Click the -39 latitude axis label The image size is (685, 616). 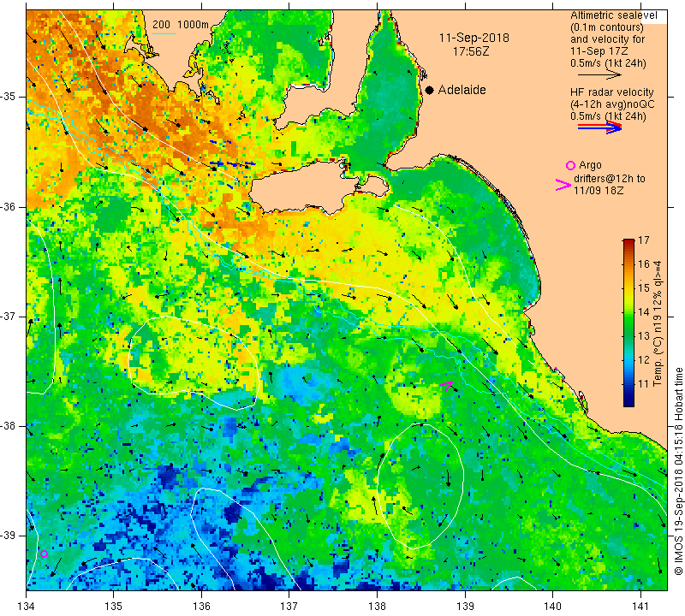[11, 536]
